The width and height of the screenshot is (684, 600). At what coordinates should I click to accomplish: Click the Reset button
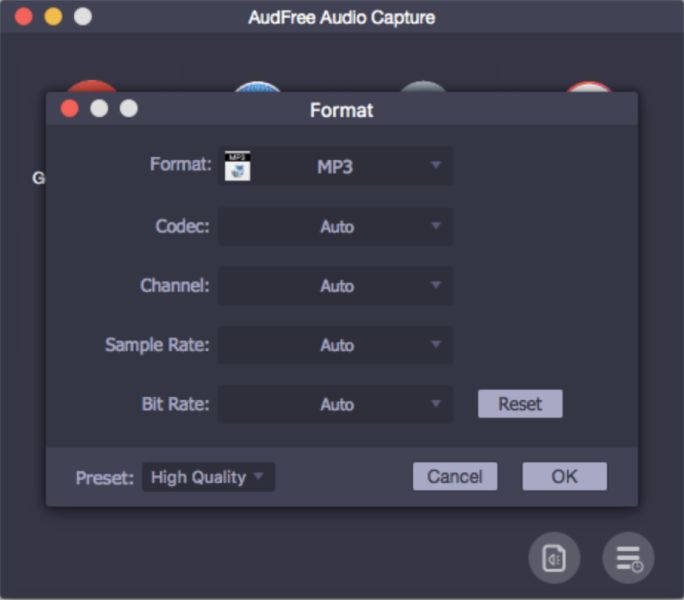[x=520, y=404]
